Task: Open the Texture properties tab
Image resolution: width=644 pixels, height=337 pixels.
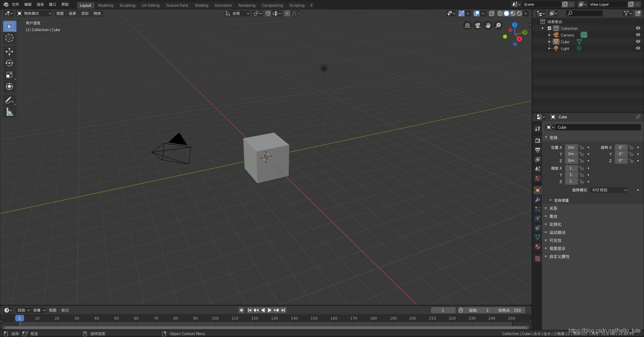Action: pyautogui.click(x=538, y=259)
